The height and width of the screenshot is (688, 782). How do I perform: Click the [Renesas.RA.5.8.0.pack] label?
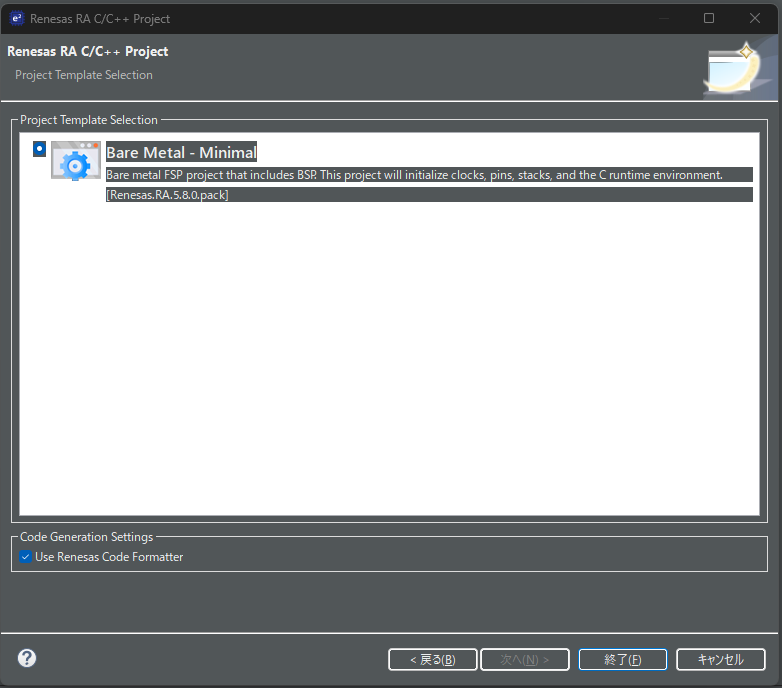point(429,195)
